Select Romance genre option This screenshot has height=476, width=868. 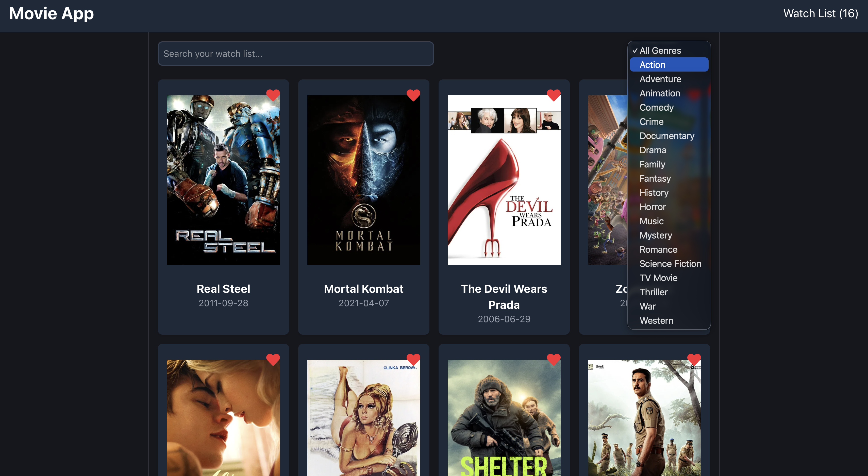click(x=669, y=250)
